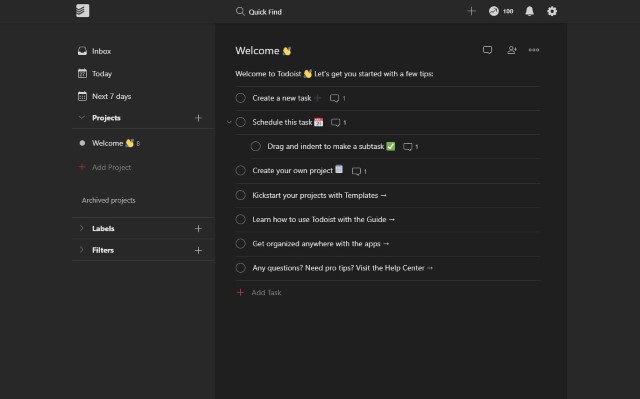Click the plus icon next to Projects
The height and width of the screenshot is (399, 640).
198,118
